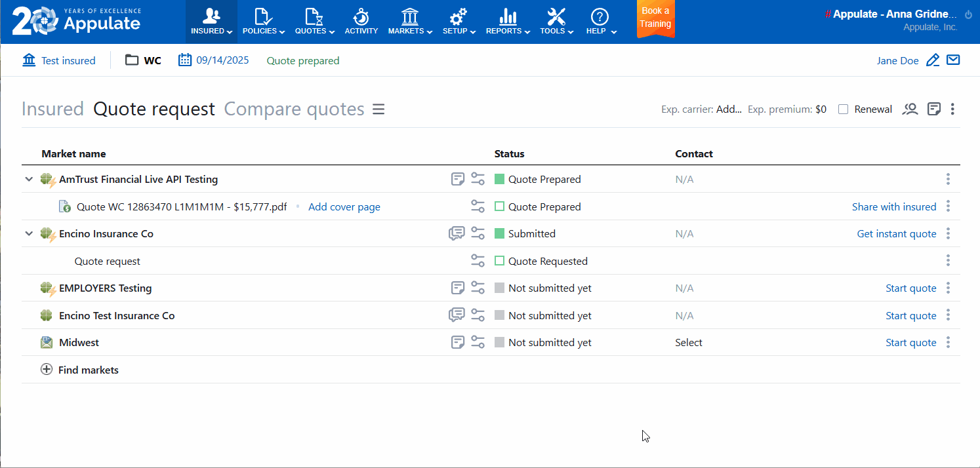Click the green status square on AmTrust row
The height and width of the screenshot is (468, 980).
click(x=499, y=179)
